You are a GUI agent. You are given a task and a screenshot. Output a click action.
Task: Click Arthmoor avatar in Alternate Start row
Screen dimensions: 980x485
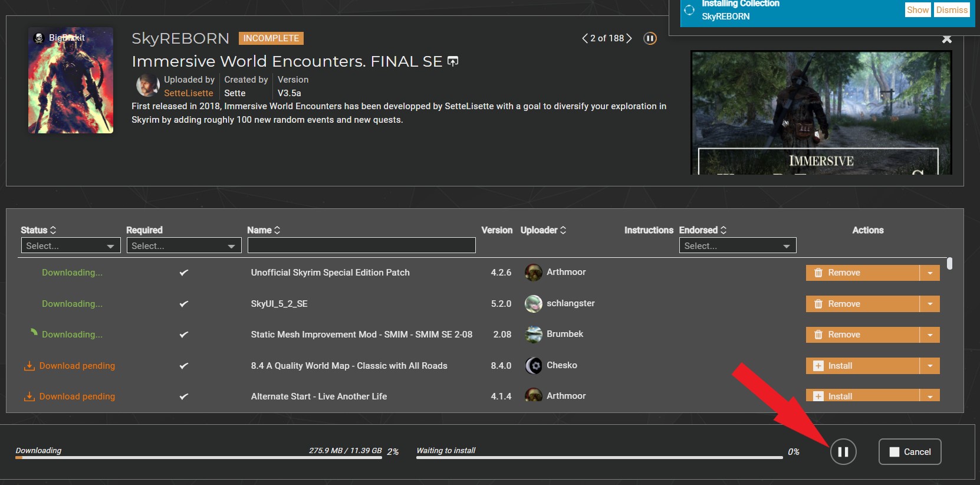tap(534, 395)
